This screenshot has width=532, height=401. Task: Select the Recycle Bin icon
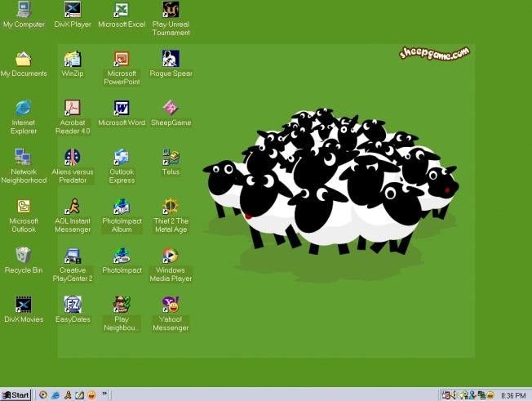click(24, 261)
